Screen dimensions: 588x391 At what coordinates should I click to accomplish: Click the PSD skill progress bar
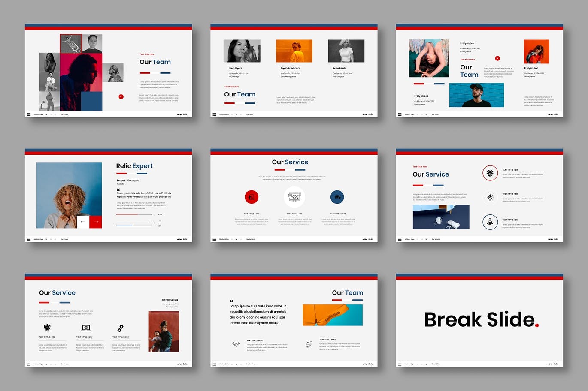point(134,214)
